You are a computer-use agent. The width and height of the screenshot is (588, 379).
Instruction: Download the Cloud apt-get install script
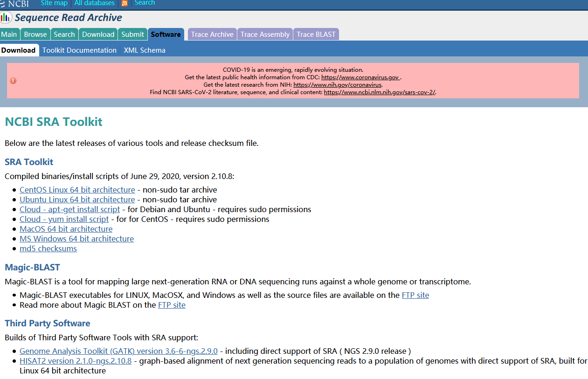point(69,209)
